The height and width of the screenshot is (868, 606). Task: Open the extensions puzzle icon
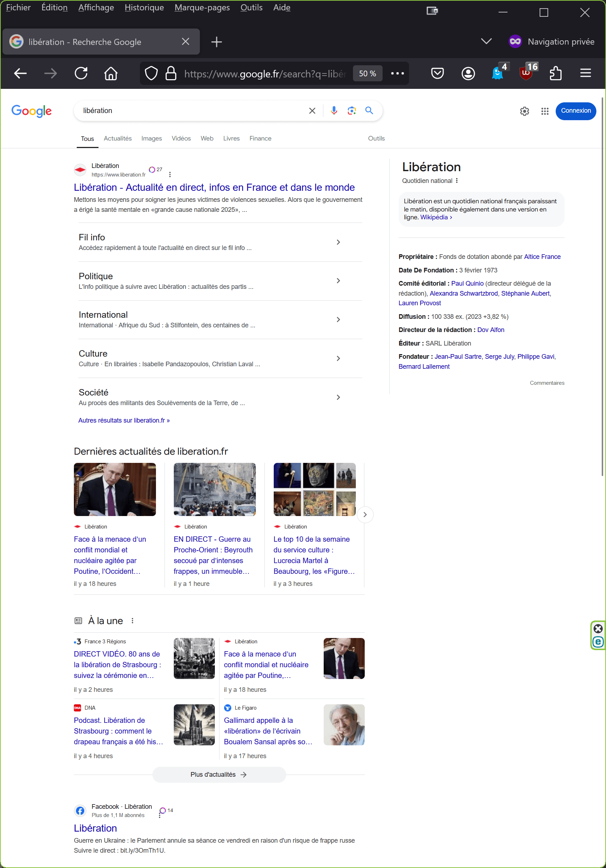(555, 73)
